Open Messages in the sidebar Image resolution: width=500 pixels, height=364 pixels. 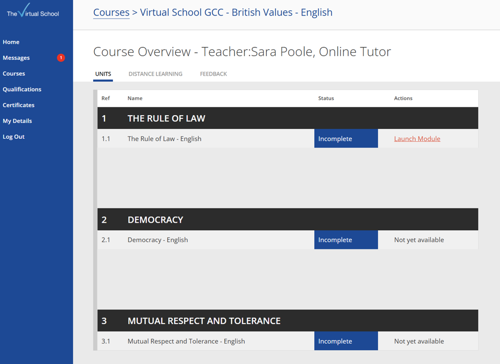point(16,58)
